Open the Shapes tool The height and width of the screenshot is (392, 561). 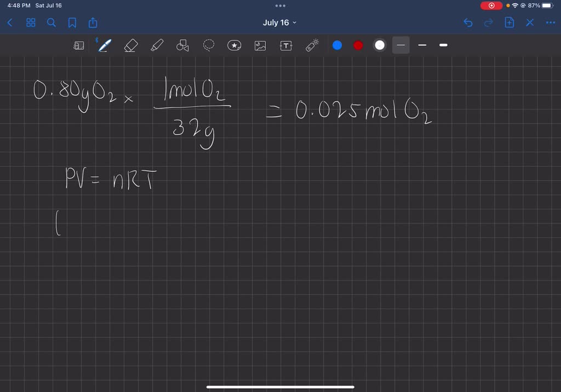pos(182,45)
